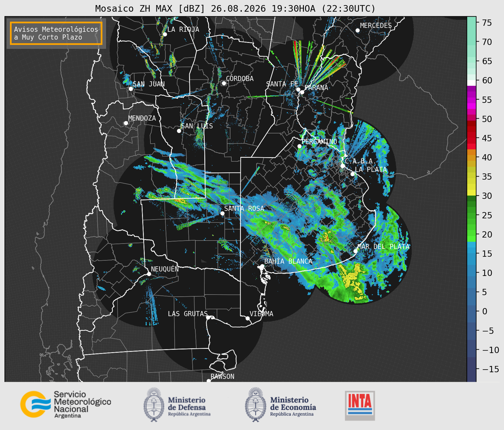504x430 pixels.
Task: Click the Viedma city marker
Action: [x=248, y=318]
